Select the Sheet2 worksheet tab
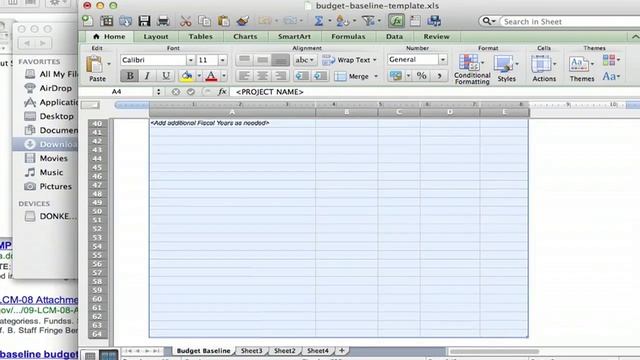Image resolution: width=640 pixels, height=360 pixels. (x=284, y=351)
